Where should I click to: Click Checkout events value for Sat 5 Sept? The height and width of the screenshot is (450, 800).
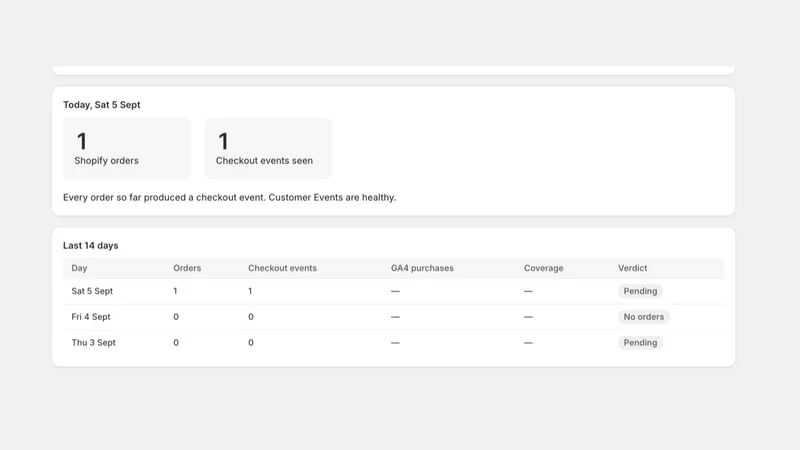pyautogui.click(x=250, y=291)
